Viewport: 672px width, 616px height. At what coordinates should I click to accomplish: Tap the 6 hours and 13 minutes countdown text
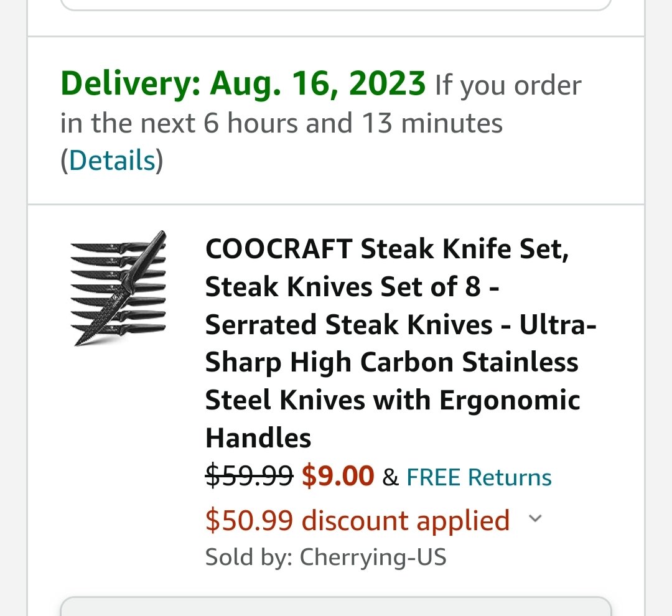tap(353, 123)
